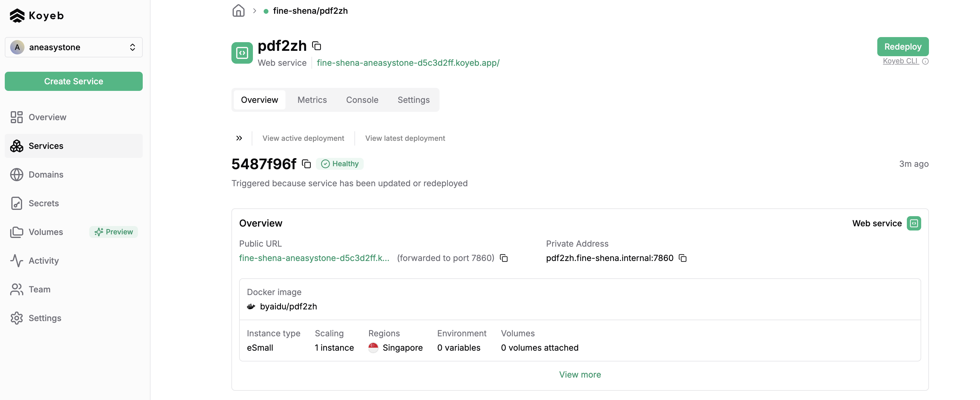Click the Preview badge next to Volumes

113,232
